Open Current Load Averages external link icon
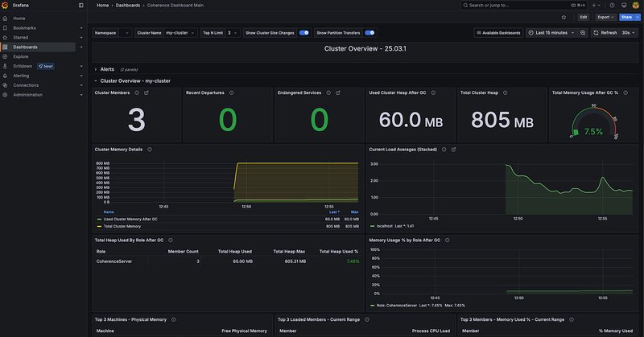The height and width of the screenshot is (337, 644). (453, 150)
